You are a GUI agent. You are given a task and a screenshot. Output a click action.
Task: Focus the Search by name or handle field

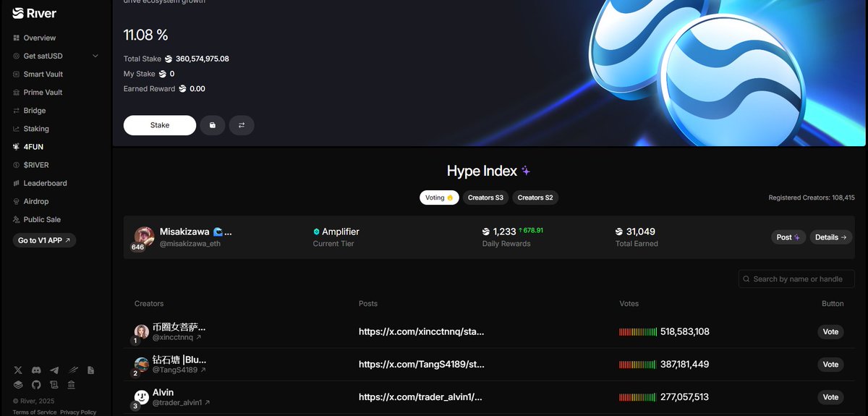[x=796, y=279]
